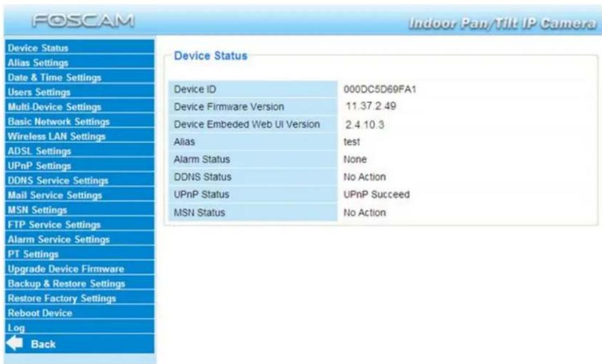Select the Alarm Status value None
Image resolution: width=602 pixels, height=364 pixels.
click(x=355, y=159)
